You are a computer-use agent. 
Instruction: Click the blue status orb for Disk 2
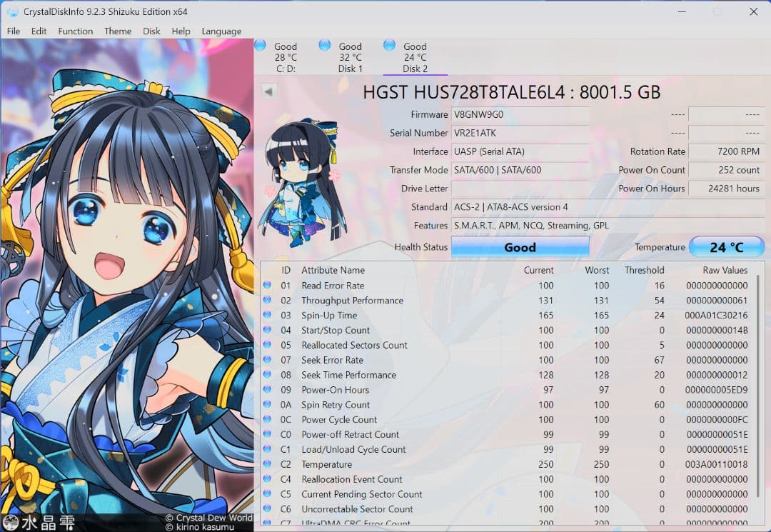tap(389, 45)
